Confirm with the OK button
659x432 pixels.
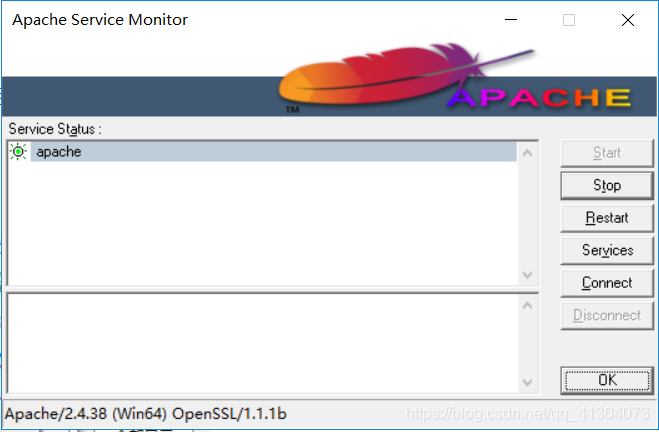[607, 380]
